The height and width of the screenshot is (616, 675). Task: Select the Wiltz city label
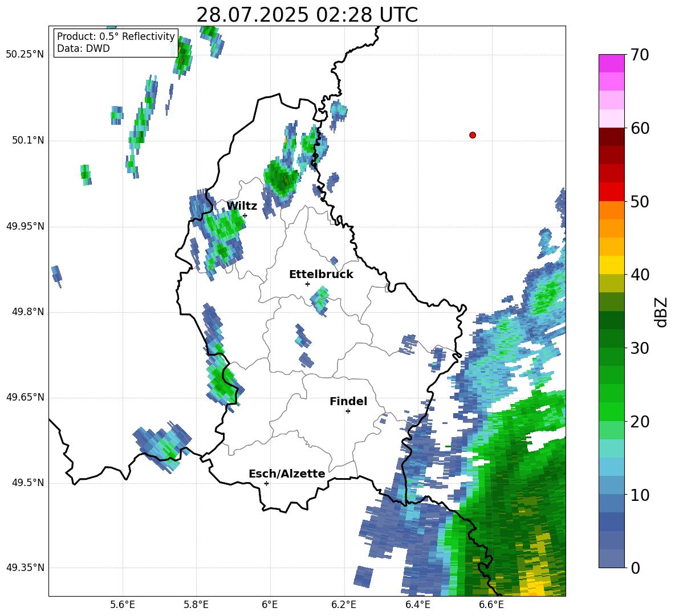(x=242, y=206)
